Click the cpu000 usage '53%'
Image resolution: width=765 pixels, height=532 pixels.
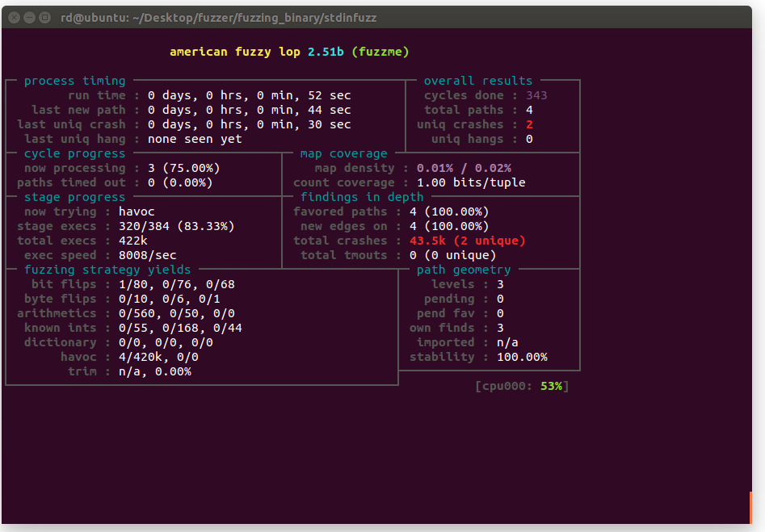pos(551,386)
